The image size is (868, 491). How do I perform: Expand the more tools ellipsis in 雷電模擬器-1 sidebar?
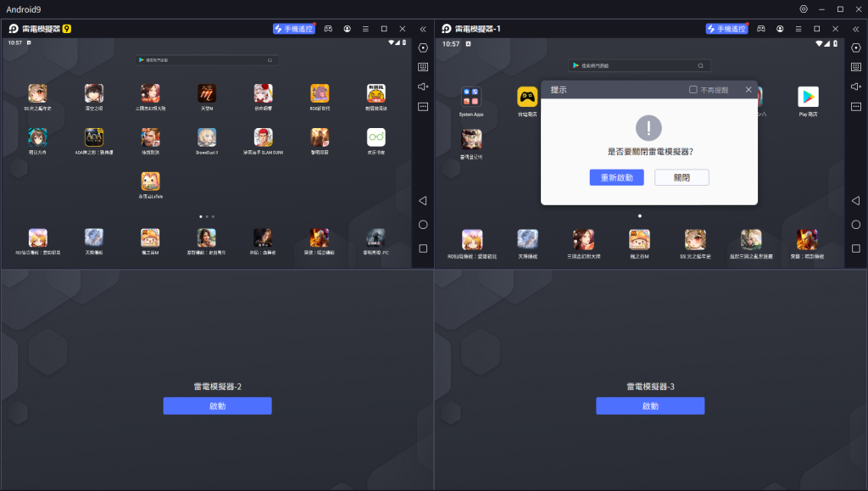[855, 107]
